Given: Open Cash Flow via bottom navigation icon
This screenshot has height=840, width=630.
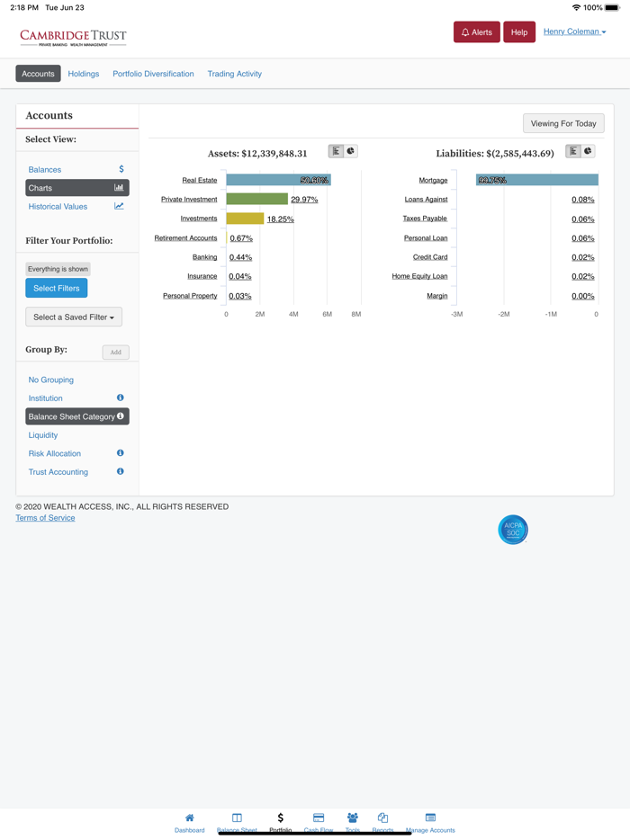Looking at the screenshot, I should coord(318,820).
